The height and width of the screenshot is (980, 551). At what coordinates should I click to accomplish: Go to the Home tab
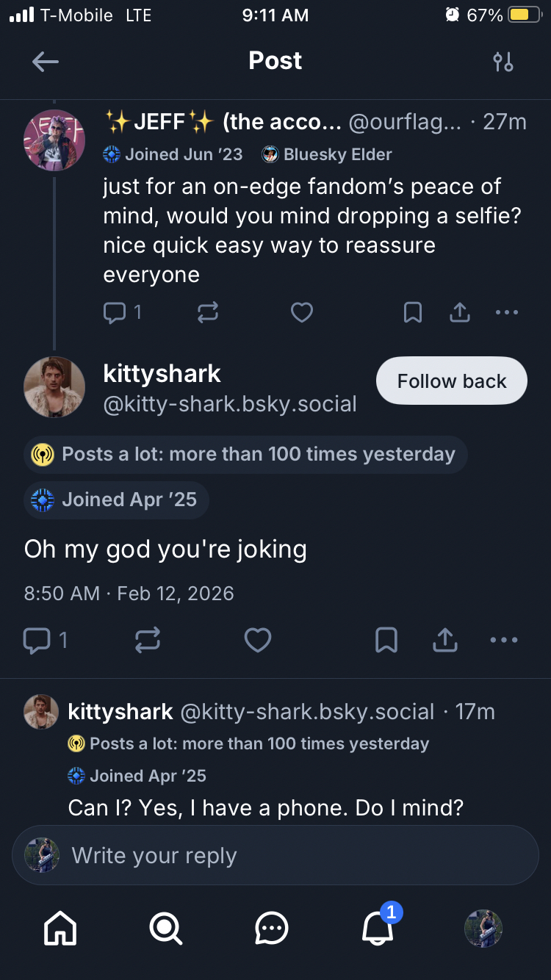pyautogui.click(x=60, y=929)
